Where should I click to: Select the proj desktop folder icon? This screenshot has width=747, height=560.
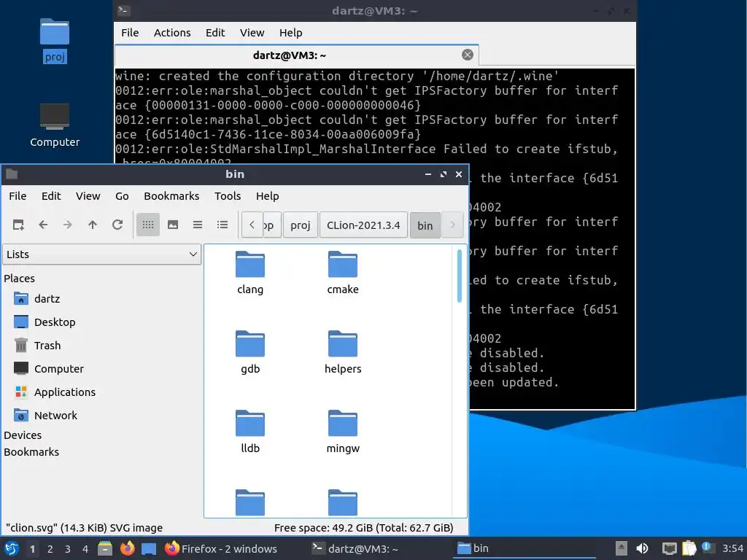pyautogui.click(x=54, y=41)
